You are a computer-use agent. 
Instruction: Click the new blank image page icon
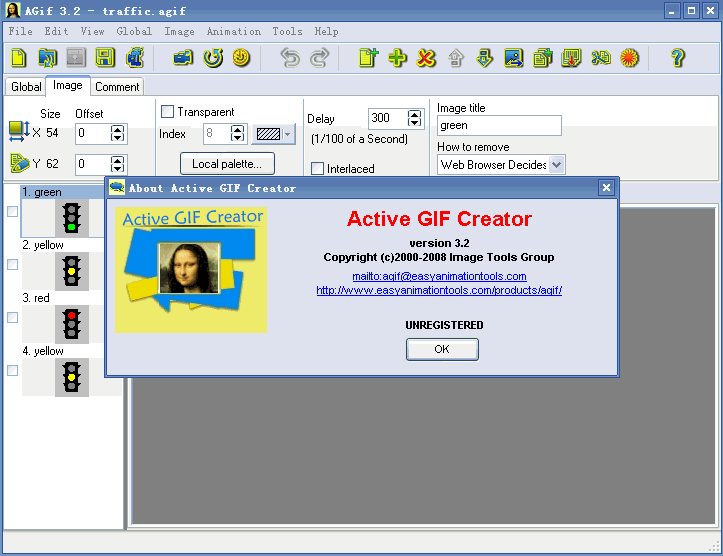pos(368,58)
